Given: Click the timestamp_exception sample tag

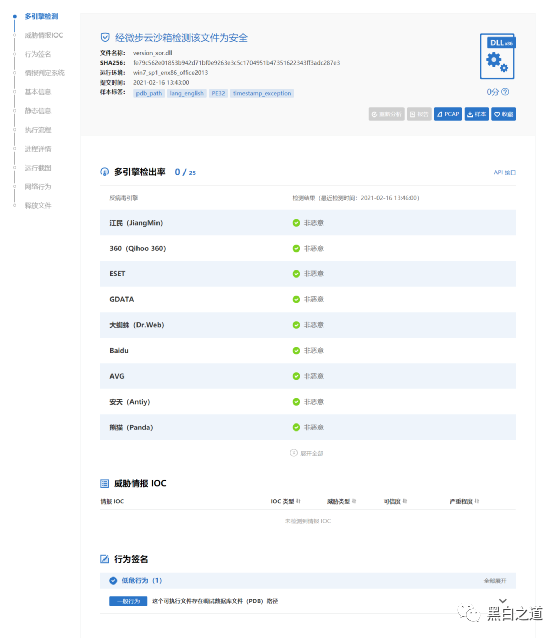Looking at the screenshot, I should (262, 94).
